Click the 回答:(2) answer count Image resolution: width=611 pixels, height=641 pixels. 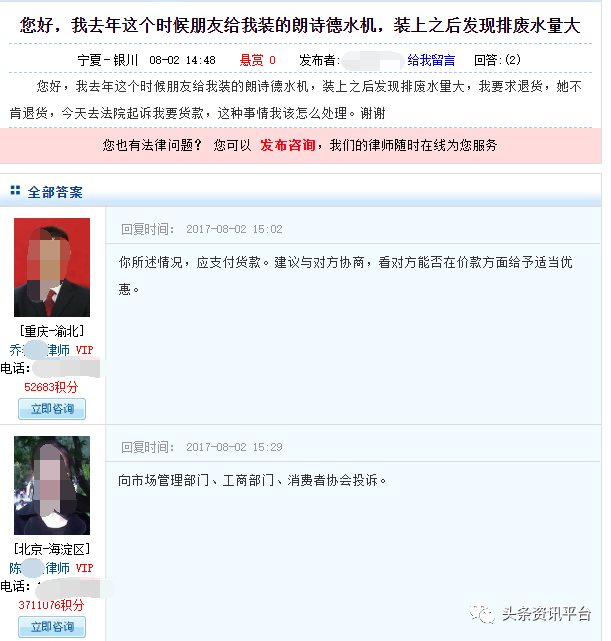click(497, 60)
